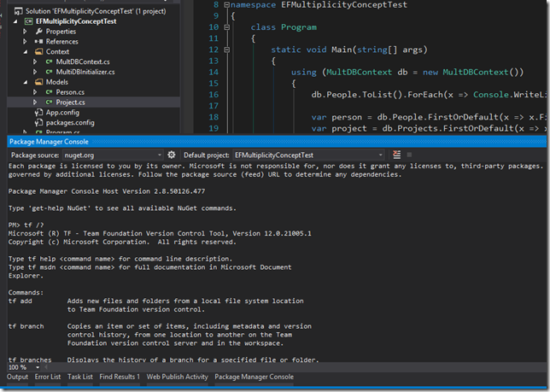Viewport: 550px width, 392px height.
Task: Click the Context folder icon
Action: 38,52
